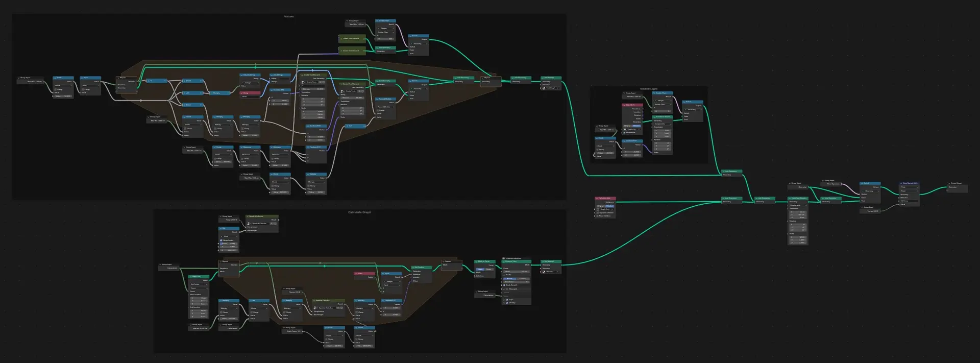980x363 pixels.
Task: Click the Mesh to Curve node's chevron icon
Action: (x=476, y=261)
